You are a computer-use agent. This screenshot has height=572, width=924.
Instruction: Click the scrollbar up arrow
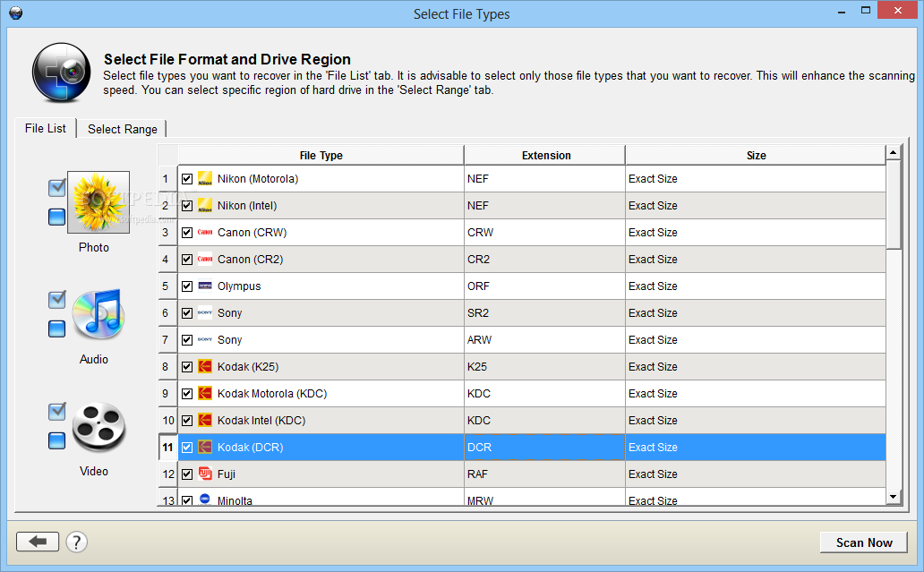click(x=894, y=152)
